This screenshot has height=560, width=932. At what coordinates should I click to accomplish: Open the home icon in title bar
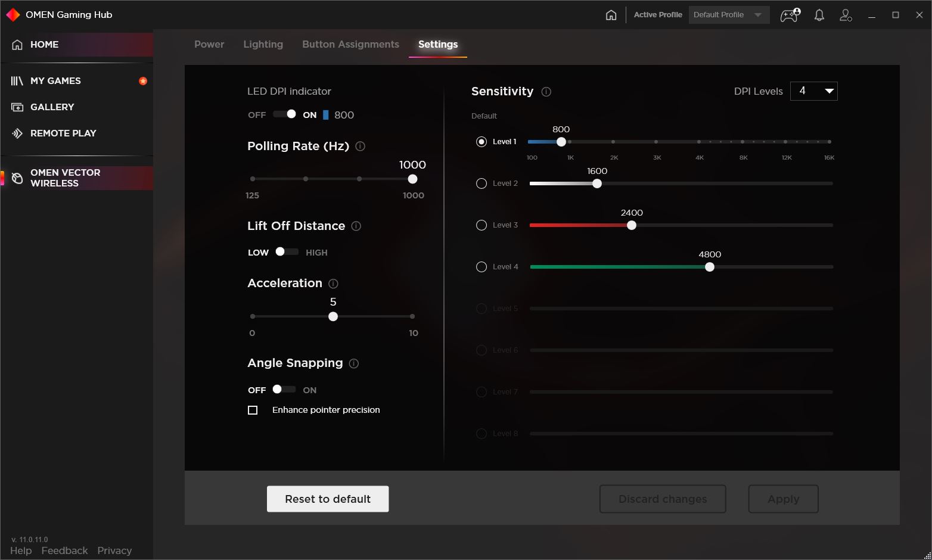pyautogui.click(x=611, y=15)
